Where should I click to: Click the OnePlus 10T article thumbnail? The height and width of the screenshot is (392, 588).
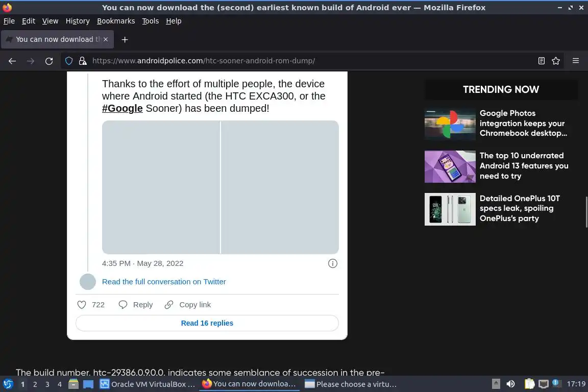coord(450,209)
